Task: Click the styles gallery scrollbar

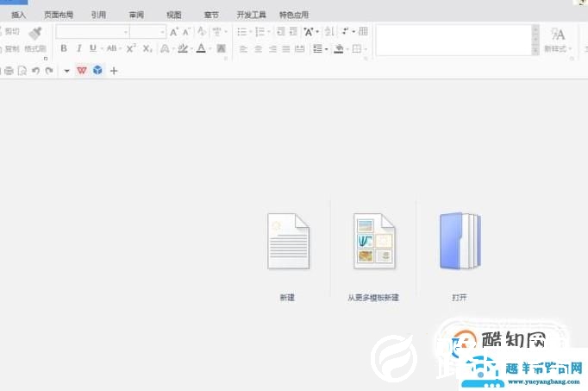Action: click(535, 41)
